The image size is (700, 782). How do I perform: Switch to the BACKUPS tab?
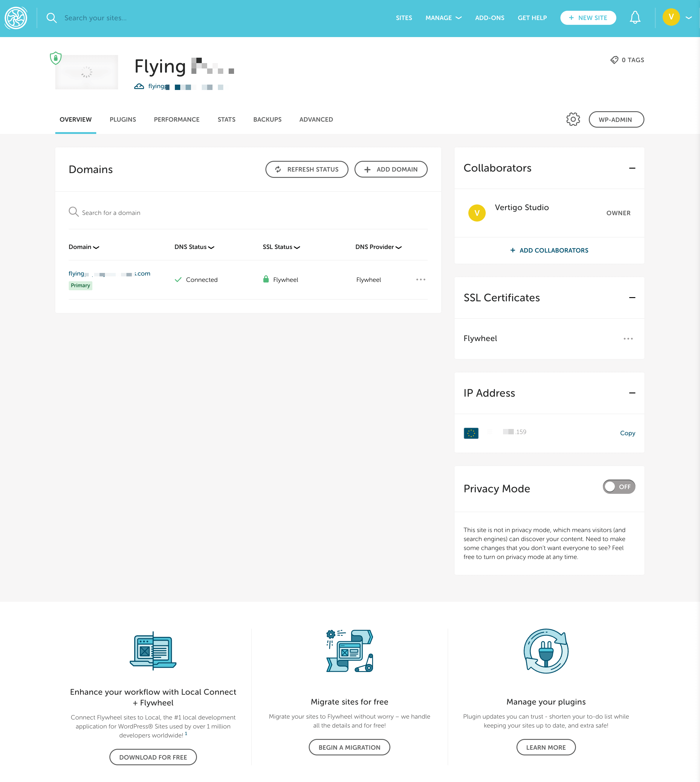267,119
